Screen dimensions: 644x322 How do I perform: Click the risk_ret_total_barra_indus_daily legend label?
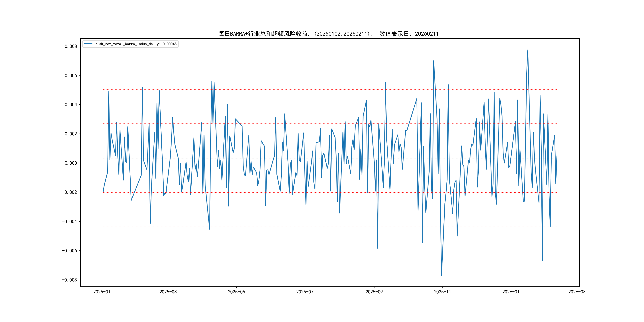click(136, 44)
